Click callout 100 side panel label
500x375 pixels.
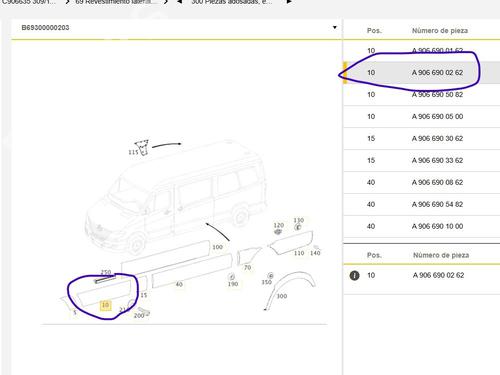coord(217,247)
